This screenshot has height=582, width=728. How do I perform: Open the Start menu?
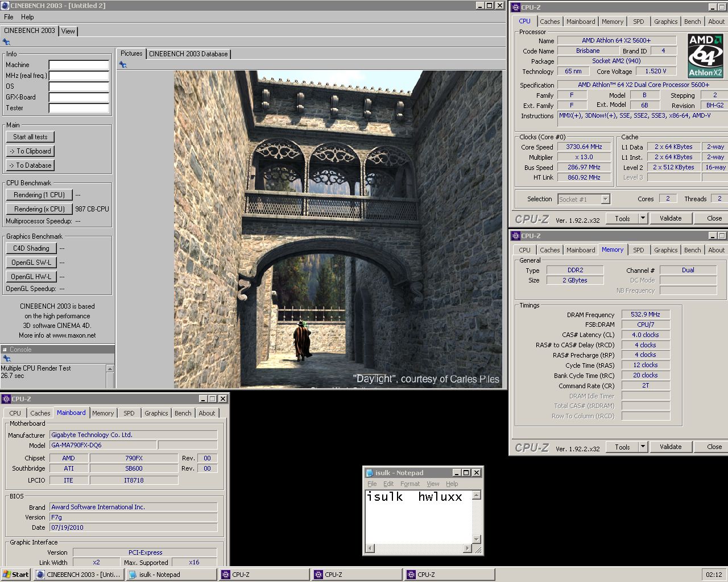click(x=16, y=575)
